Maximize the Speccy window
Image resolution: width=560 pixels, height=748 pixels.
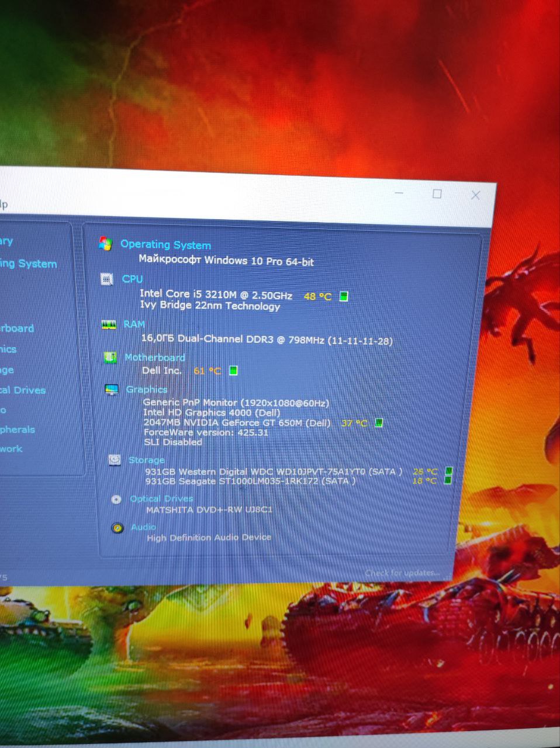437,194
